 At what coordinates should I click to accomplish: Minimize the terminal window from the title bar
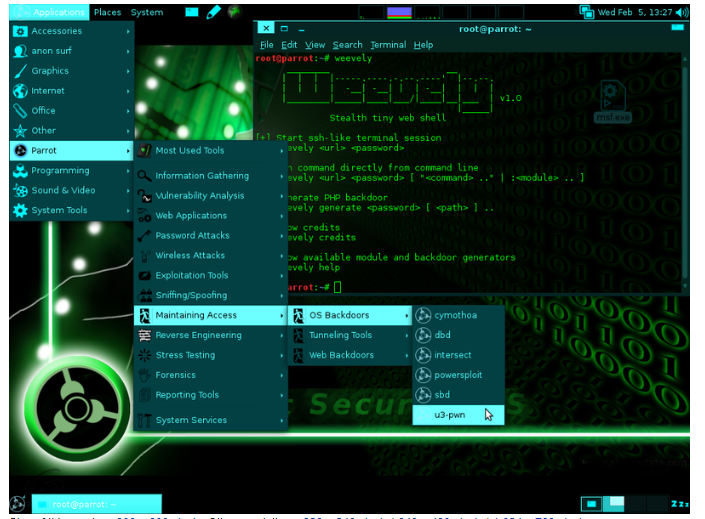[301, 29]
